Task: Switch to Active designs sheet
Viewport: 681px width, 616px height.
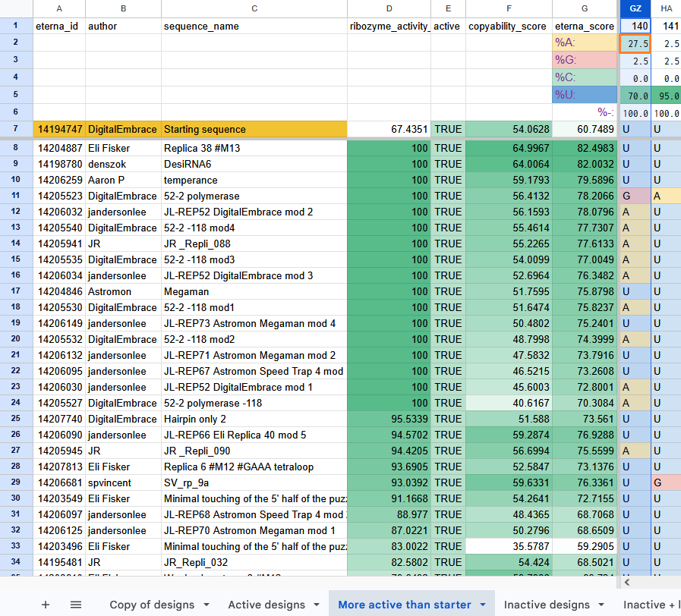Action: pos(266,605)
